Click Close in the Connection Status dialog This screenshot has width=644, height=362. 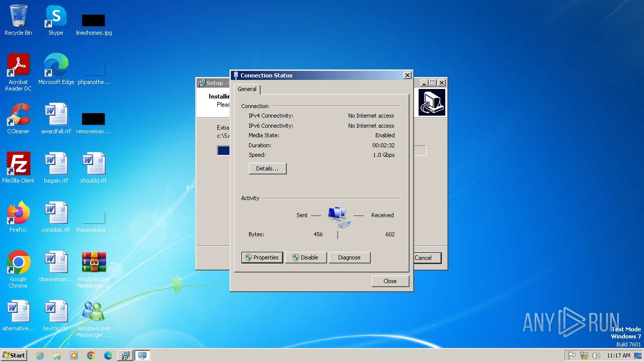pyautogui.click(x=390, y=281)
